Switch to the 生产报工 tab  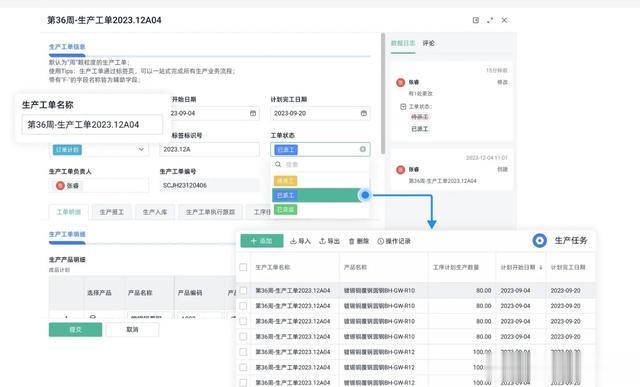[x=111, y=212]
